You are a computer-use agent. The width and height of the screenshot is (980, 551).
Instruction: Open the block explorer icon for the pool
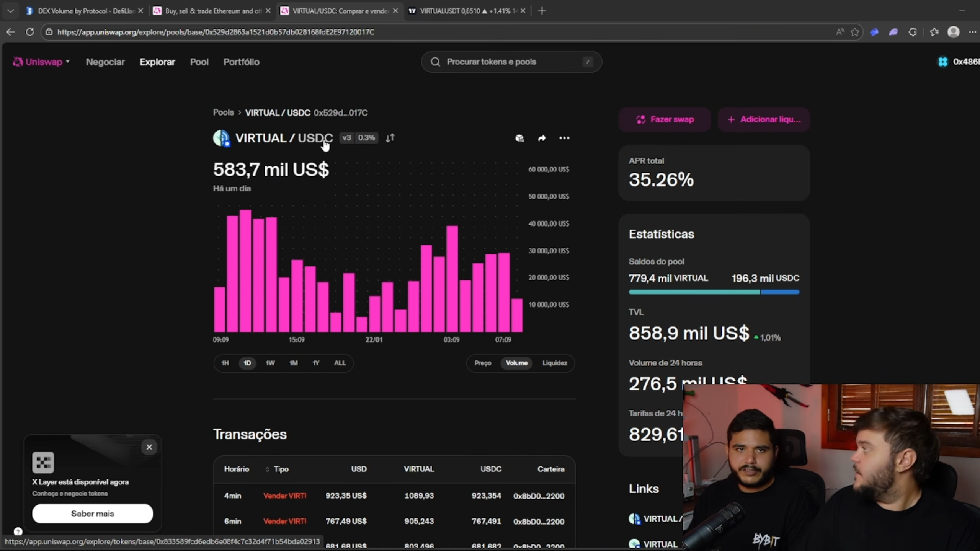[519, 138]
